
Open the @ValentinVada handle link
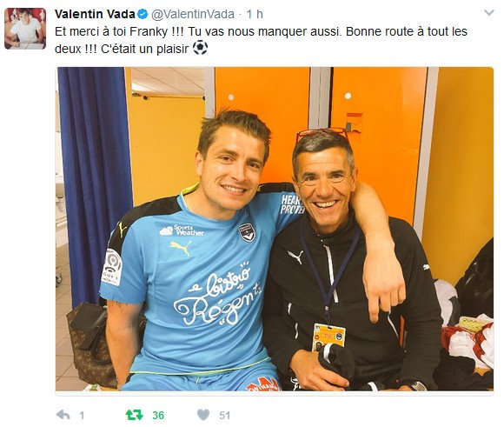pyautogui.click(x=193, y=14)
